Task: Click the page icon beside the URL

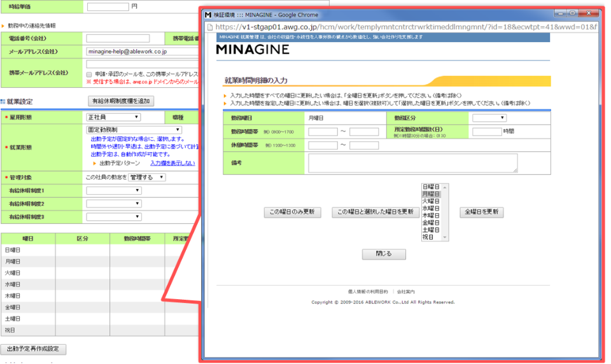Action: (x=209, y=27)
